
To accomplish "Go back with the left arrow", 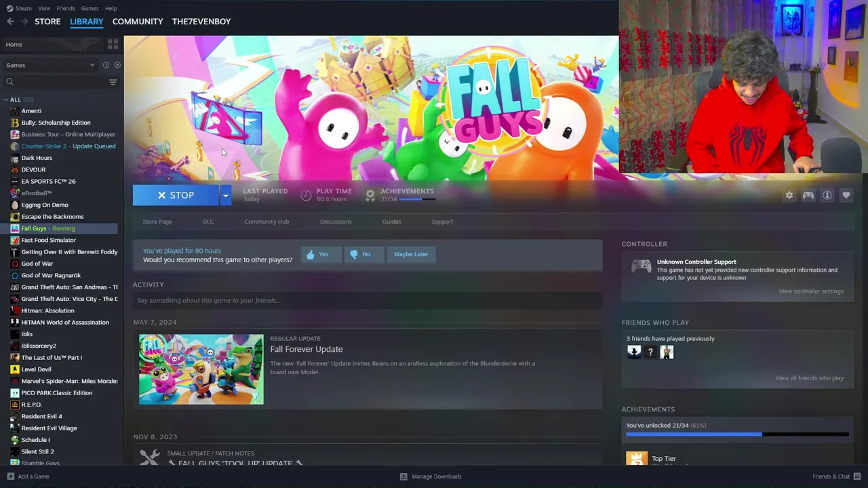I will tap(10, 22).
